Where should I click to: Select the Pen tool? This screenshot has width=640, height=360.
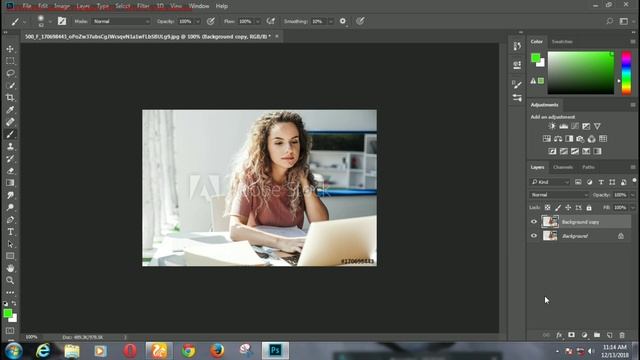(x=10, y=220)
